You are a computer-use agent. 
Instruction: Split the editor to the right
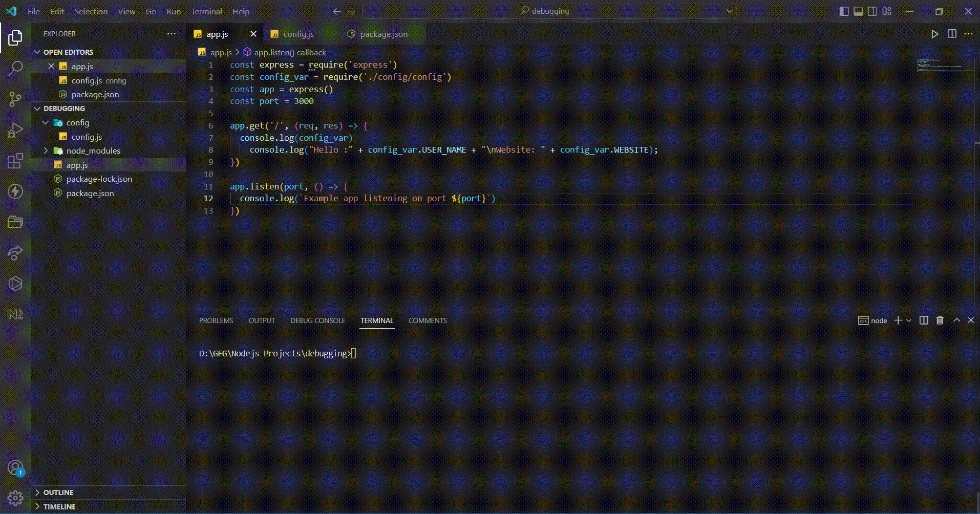pyautogui.click(x=952, y=34)
